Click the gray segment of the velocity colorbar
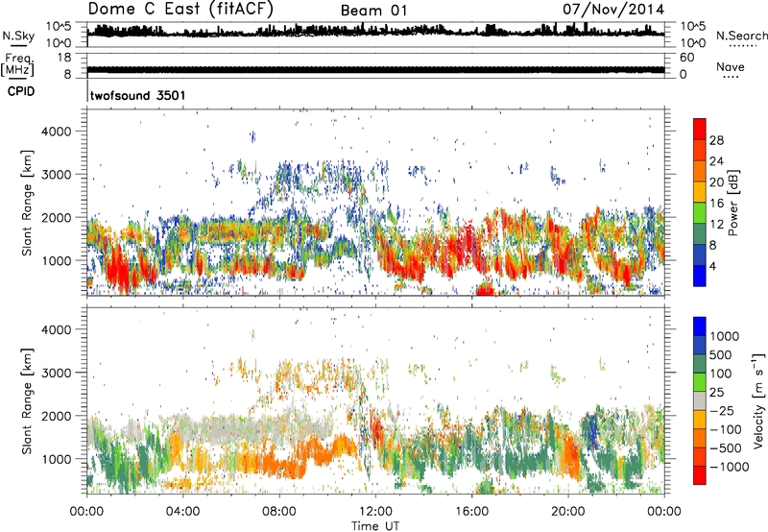Viewport: 768px width, 532px height. click(x=700, y=401)
